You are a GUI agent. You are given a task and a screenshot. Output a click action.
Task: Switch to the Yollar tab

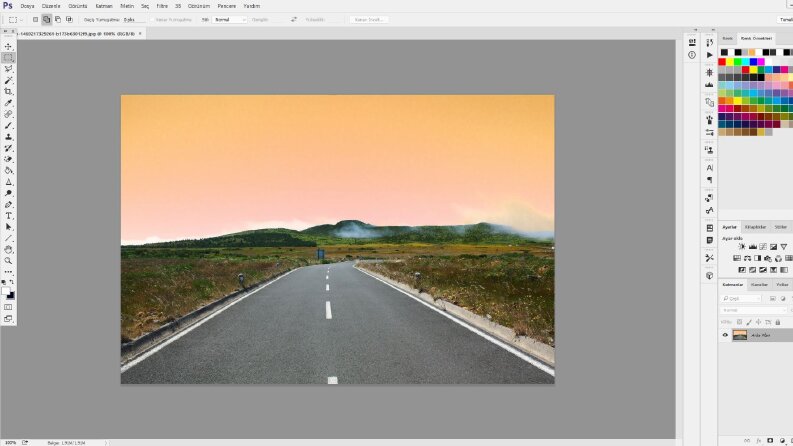[x=782, y=285]
